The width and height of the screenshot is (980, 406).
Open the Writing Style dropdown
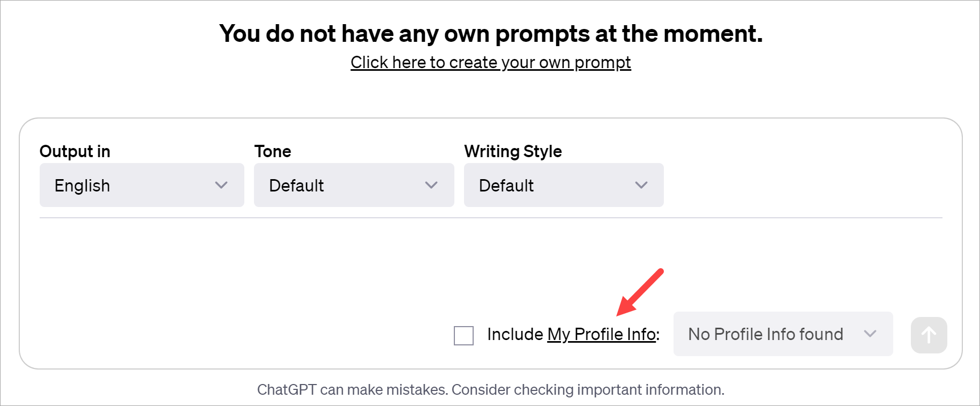tap(563, 185)
